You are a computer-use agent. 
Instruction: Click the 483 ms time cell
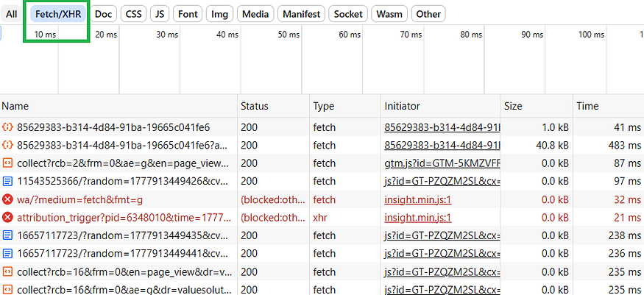608,146
